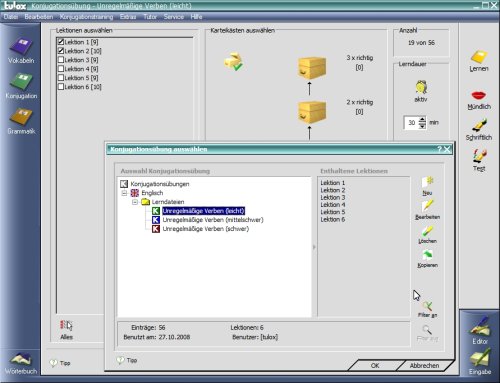
Task: Collapse the Lerndateien folder node
Action: click(135, 202)
